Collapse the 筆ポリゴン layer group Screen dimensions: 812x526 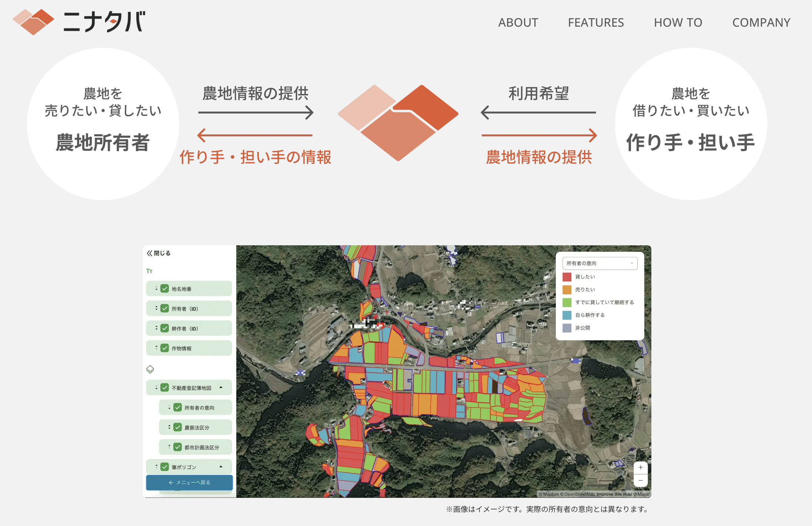click(x=221, y=467)
